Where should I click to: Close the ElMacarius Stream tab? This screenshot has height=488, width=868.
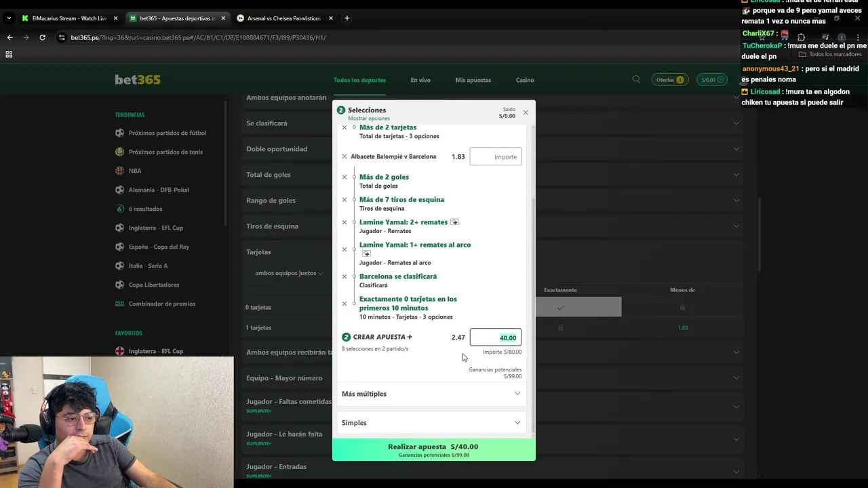point(115,18)
